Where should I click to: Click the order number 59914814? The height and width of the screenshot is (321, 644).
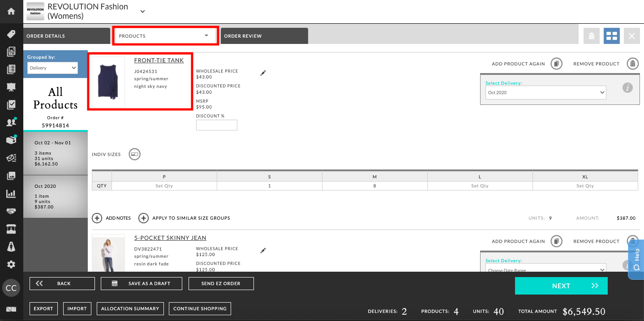pos(56,126)
